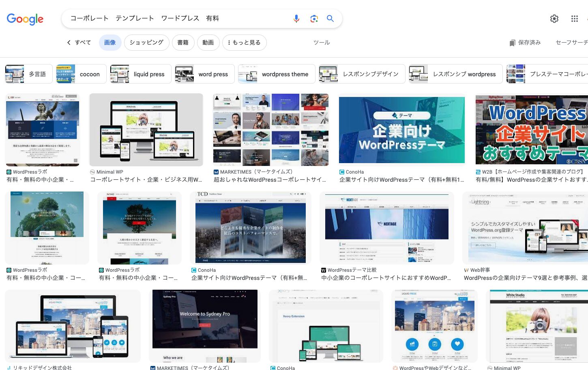
Task: Open LIQUID PRESS city skyline thumbnail
Action: click(434, 326)
